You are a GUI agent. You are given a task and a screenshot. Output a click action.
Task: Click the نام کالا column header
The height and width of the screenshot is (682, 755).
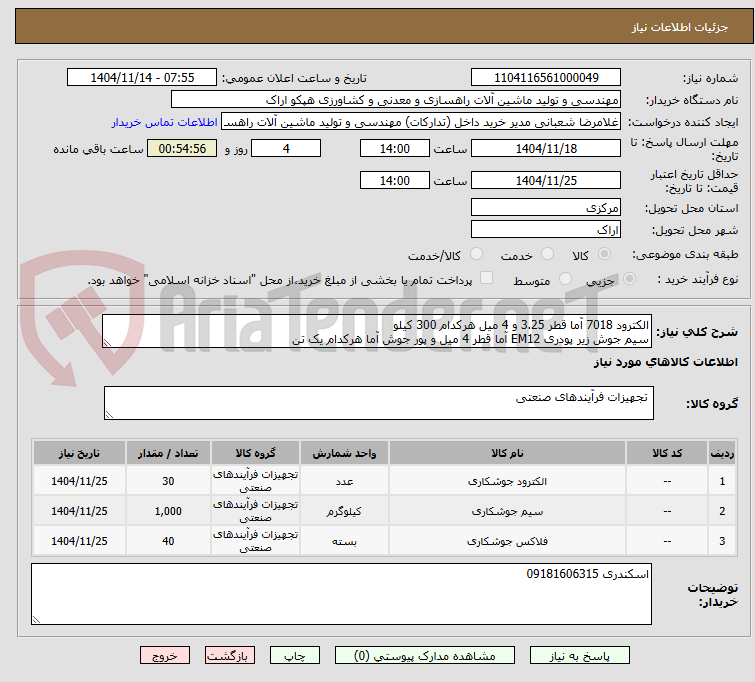coord(508,453)
